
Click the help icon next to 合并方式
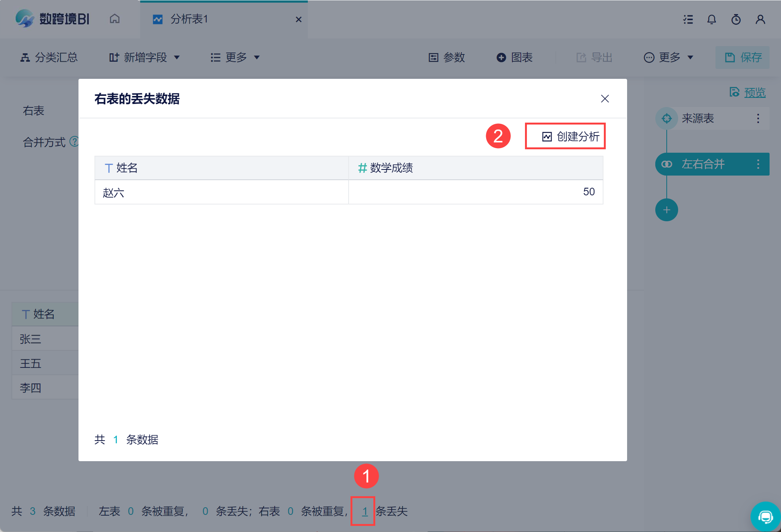click(x=75, y=142)
